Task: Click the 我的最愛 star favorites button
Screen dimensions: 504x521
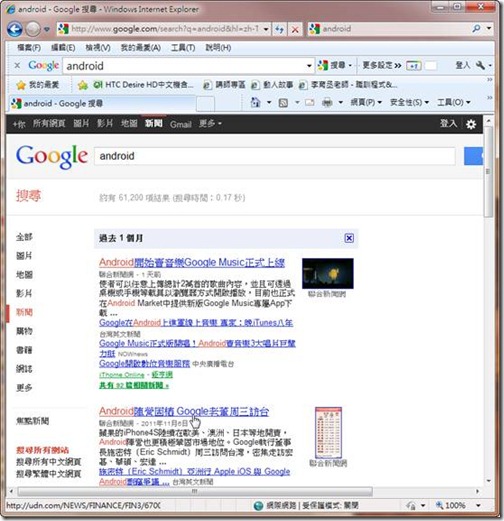Action: [x=37, y=85]
